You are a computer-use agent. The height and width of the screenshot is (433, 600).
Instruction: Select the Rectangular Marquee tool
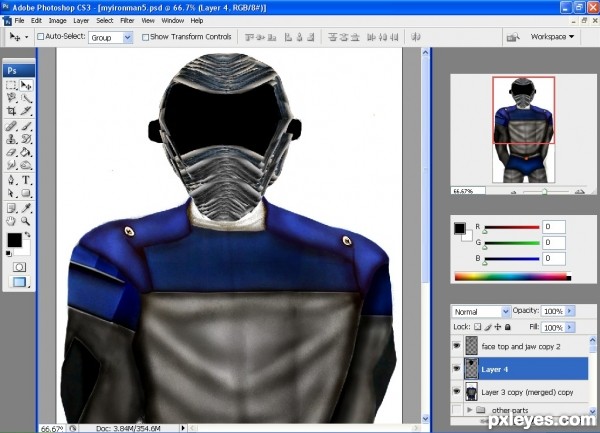click(x=11, y=85)
